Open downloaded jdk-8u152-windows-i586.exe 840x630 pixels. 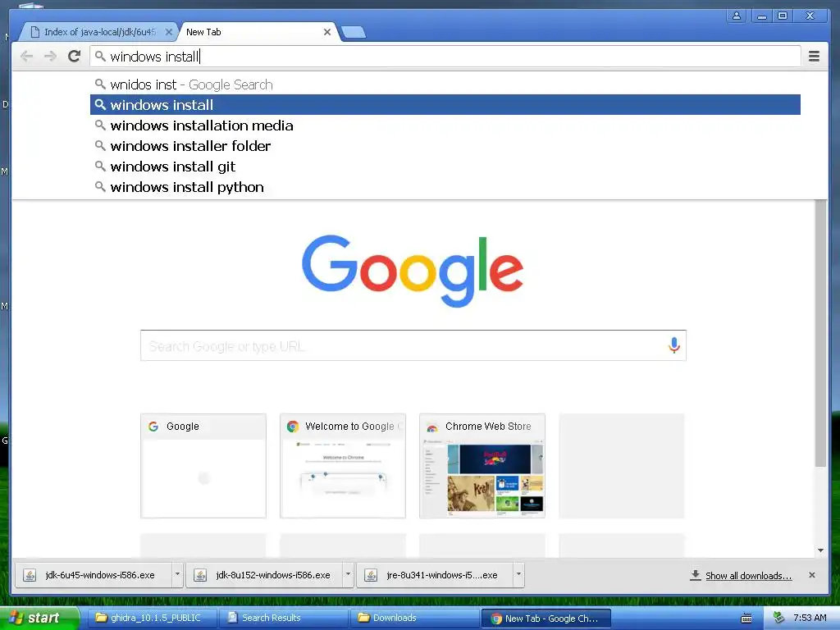click(265, 575)
